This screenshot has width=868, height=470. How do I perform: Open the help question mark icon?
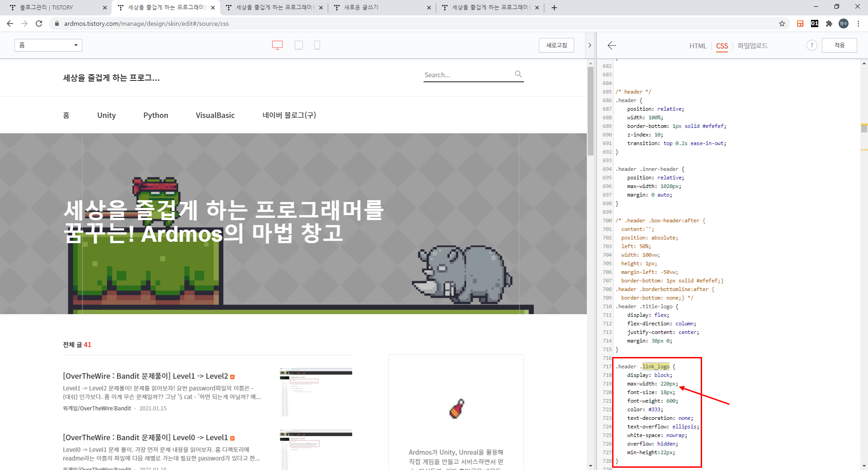[812, 45]
